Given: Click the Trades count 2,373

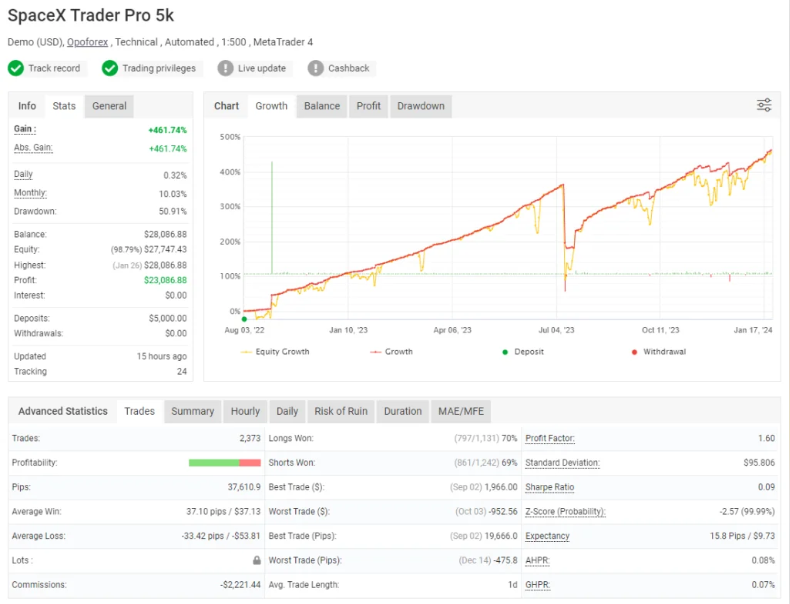Looking at the screenshot, I should (x=250, y=438).
